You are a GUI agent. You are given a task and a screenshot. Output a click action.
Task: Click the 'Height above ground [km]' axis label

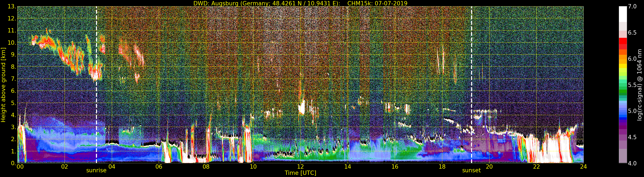click(x=3, y=85)
